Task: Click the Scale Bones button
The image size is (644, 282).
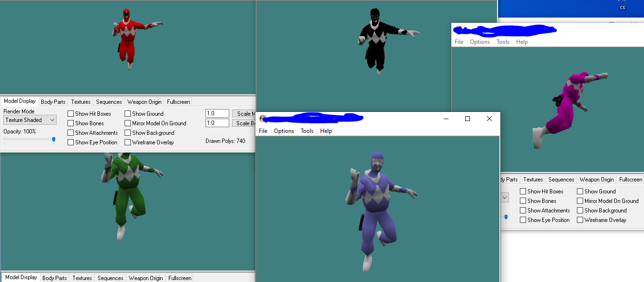Action: [x=244, y=123]
